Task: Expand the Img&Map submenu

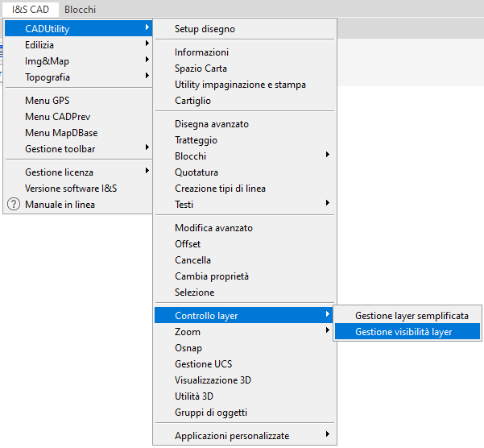Action: (x=78, y=60)
